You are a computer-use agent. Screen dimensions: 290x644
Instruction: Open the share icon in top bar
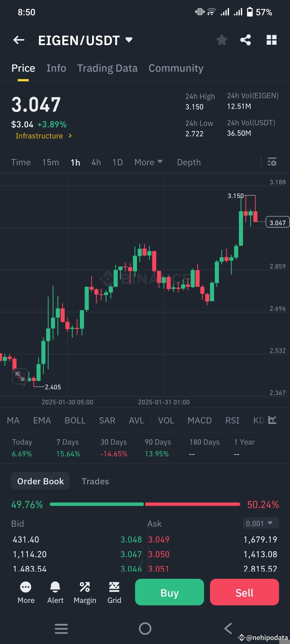pos(246,40)
